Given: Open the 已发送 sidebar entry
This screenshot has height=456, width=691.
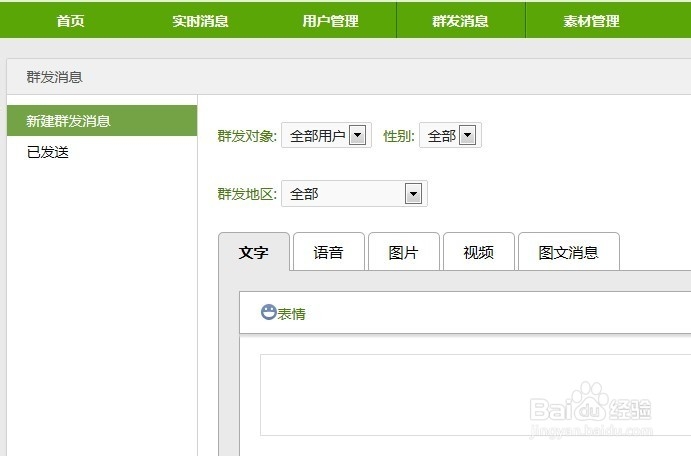Looking at the screenshot, I should [48, 152].
